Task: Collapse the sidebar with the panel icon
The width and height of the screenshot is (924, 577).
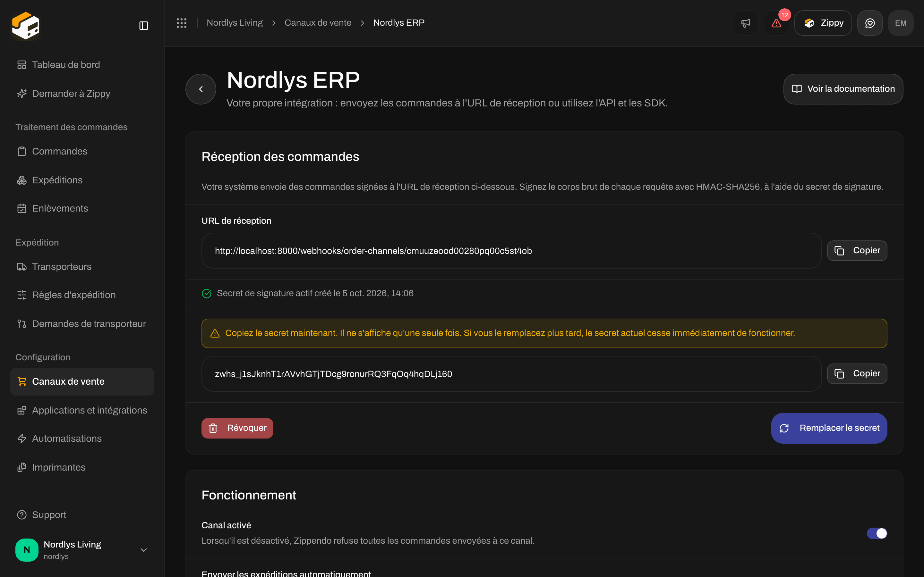Action: [143, 26]
